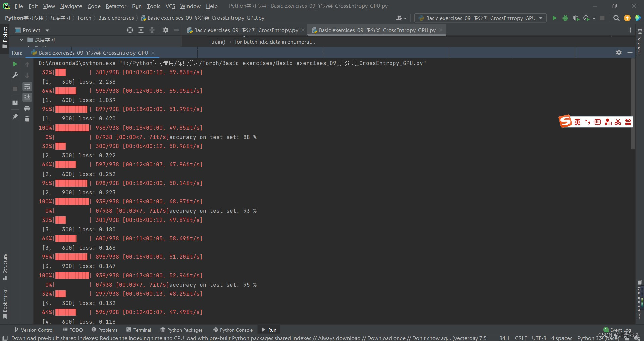Toggle Sogou punctuation mode icon

click(x=588, y=122)
